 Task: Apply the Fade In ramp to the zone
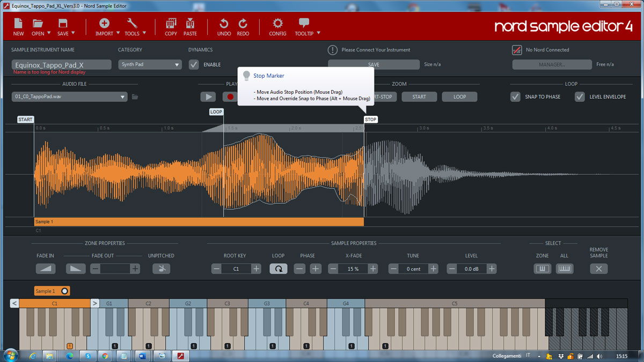(46, 269)
